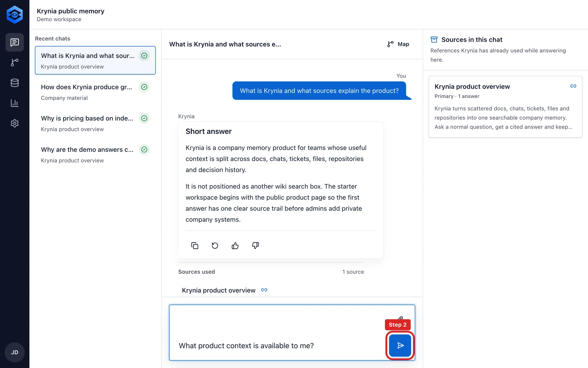Open the analytics bar chart icon
The width and height of the screenshot is (588, 368).
coord(15,103)
